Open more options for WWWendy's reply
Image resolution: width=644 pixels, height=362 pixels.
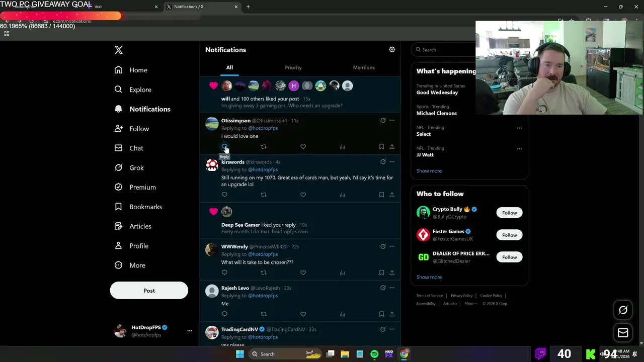pos(392,246)
